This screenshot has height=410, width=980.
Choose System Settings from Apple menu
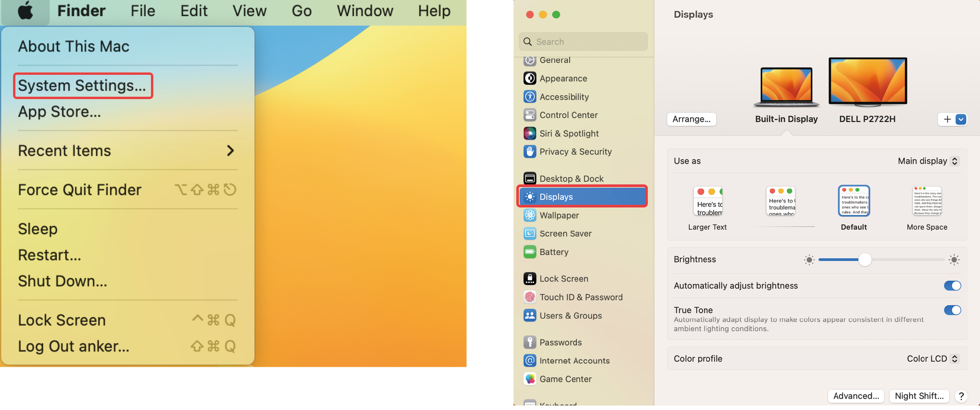pos(82,86)
